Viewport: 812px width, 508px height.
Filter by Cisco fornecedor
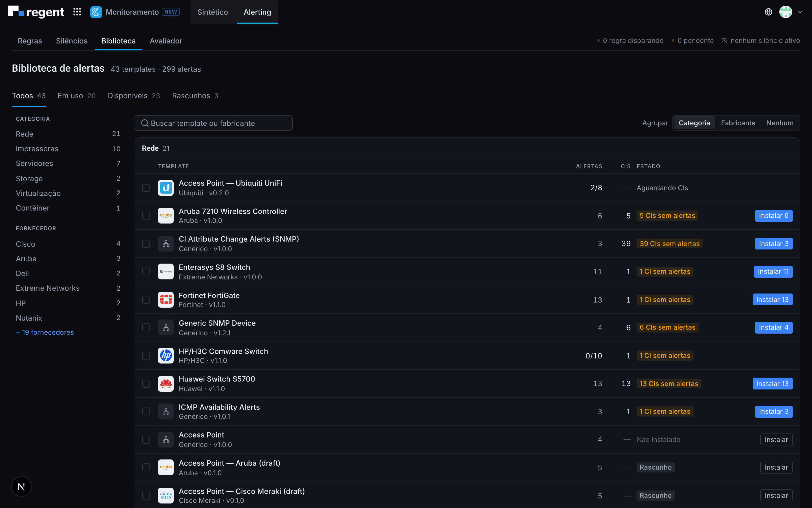(68, 244)
